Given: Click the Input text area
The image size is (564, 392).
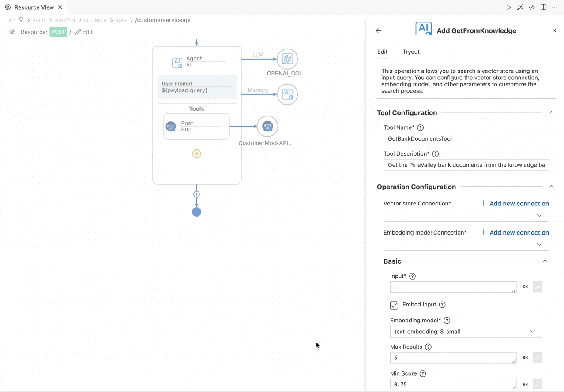Looking at the screenshot, I should (x=453, y=287).
